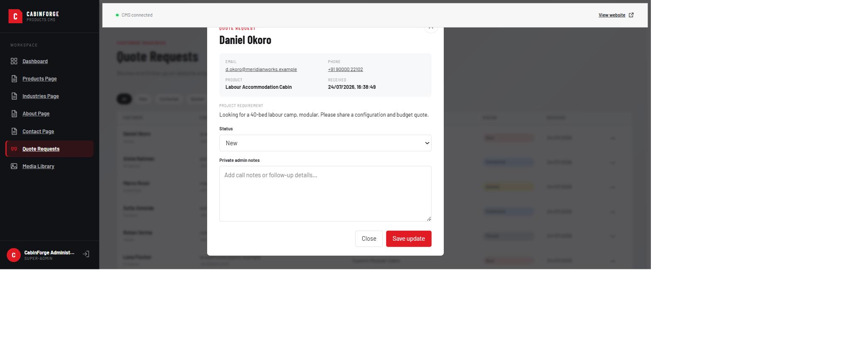This screenshot has width=868, height=359.
Task: Click the Close button in the dialog
Action: [369, 239]
